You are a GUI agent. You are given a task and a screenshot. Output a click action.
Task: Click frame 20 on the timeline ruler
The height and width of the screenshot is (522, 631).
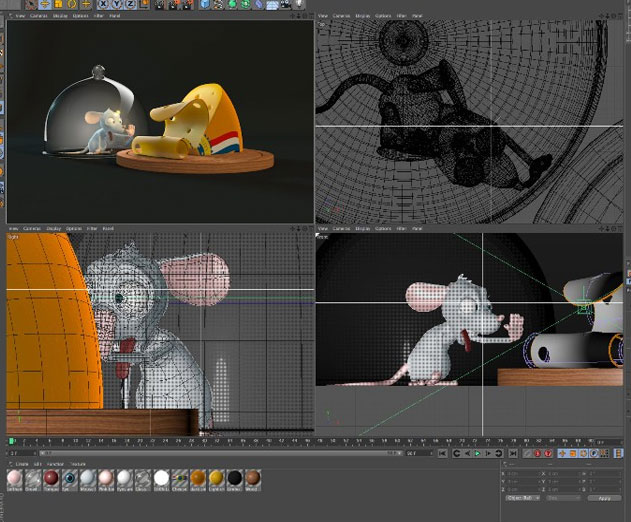click(140, 441)
